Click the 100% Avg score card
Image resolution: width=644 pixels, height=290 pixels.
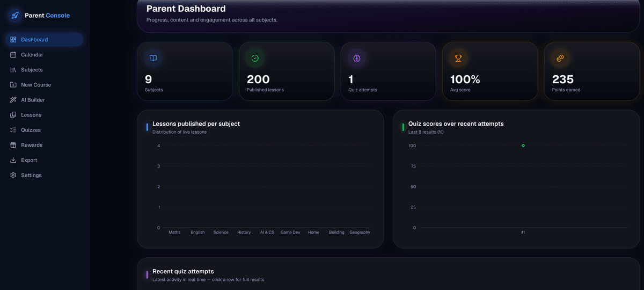tap(490, 71)
